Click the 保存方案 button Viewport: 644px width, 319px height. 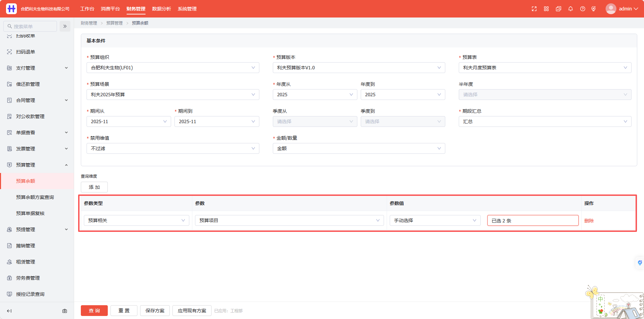click(x=155, y=311)
